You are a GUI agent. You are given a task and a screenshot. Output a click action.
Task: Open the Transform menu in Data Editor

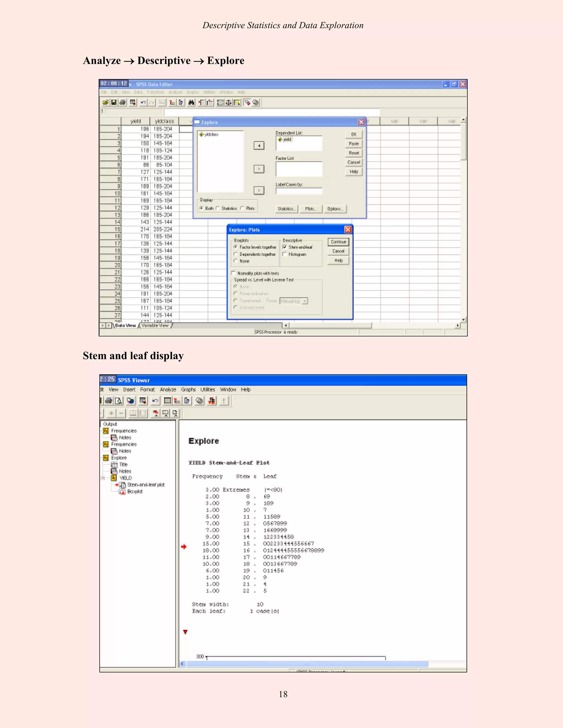[155, 92]
